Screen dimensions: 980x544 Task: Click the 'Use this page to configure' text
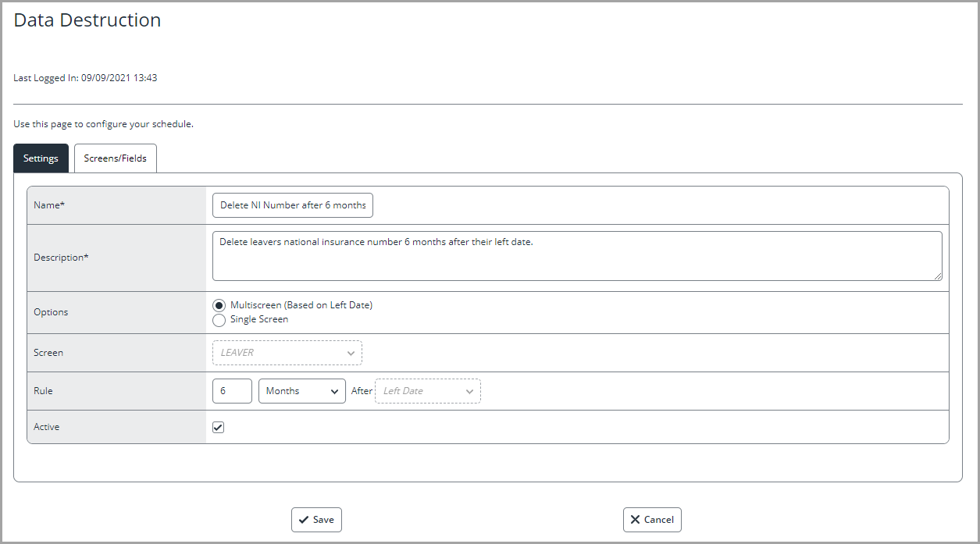click(103, 124)
